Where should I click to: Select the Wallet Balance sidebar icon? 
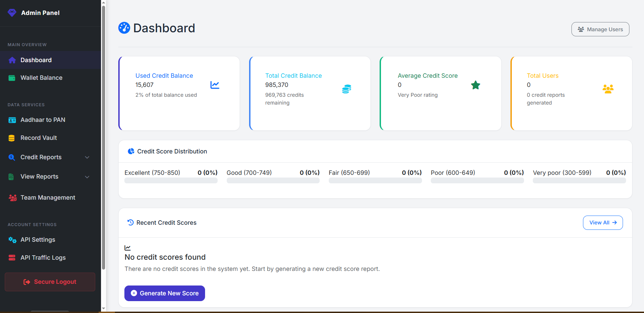(12, 78)
